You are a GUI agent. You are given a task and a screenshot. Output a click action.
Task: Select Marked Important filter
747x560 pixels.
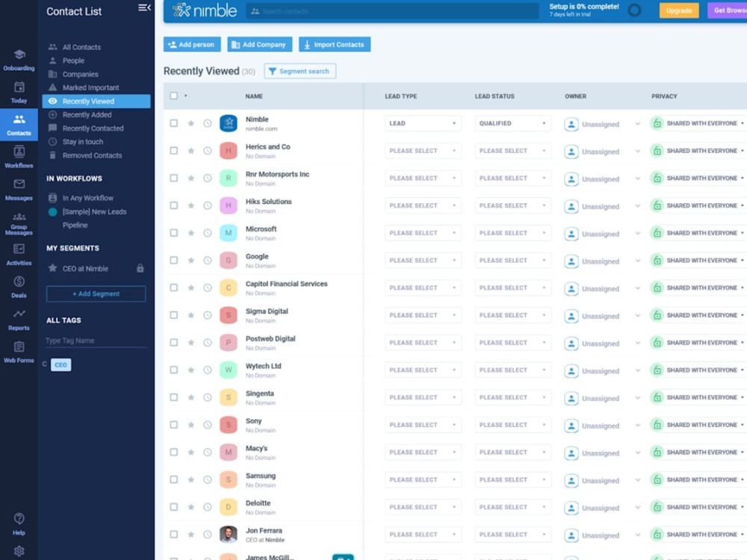click(90, 87)
